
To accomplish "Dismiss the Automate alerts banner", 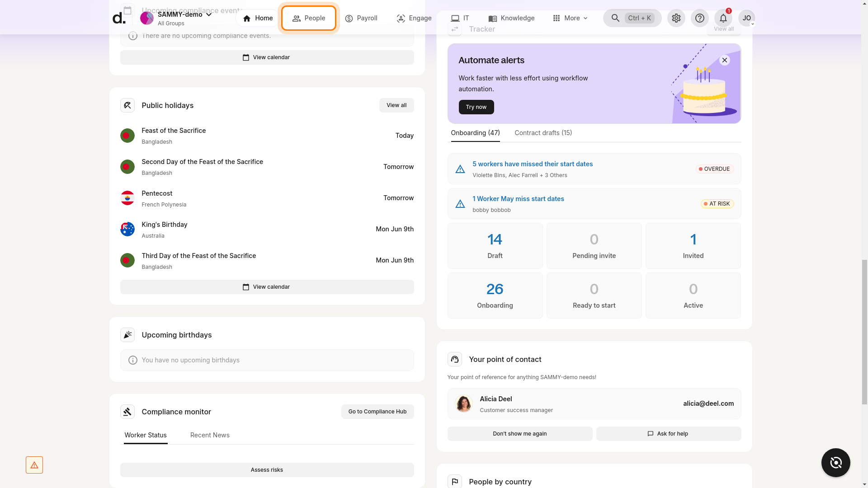I will tap(725, 60).
